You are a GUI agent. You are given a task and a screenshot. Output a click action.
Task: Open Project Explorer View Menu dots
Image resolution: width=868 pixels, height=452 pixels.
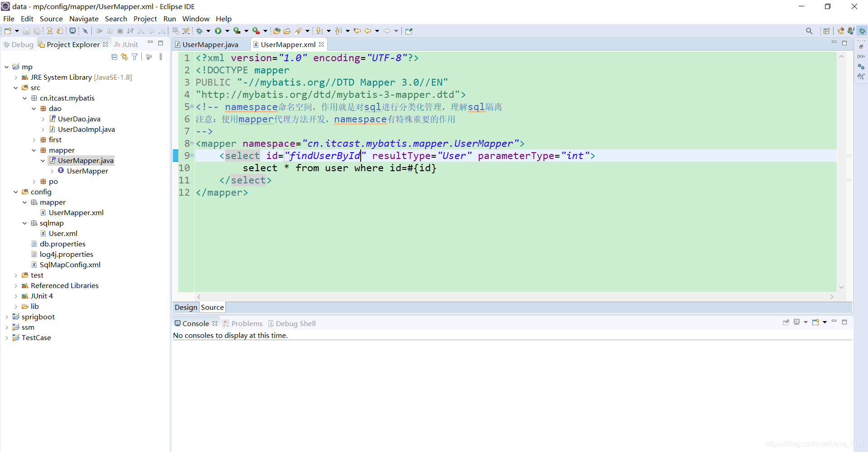[161, 57]
